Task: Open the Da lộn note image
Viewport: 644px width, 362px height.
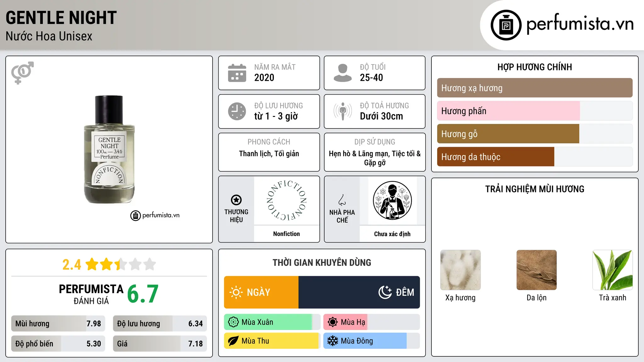Action: click(536, 270)
